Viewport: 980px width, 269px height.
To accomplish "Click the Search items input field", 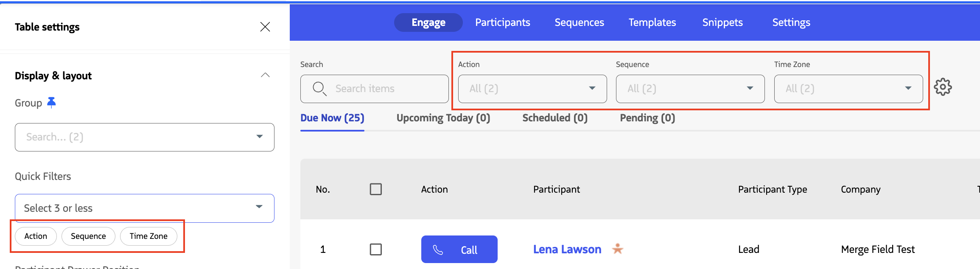I will click(375, 89).
